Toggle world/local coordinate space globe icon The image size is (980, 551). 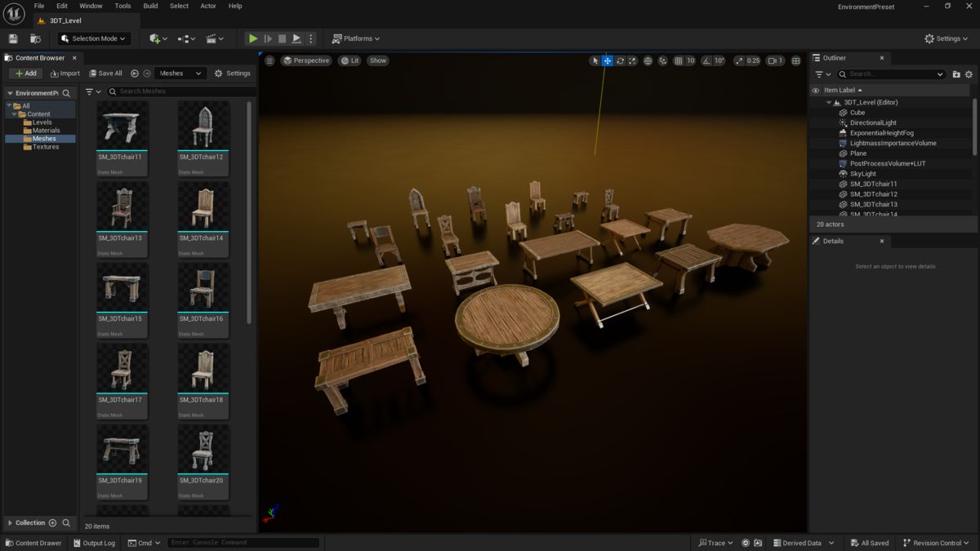click(x=648, y=60)
